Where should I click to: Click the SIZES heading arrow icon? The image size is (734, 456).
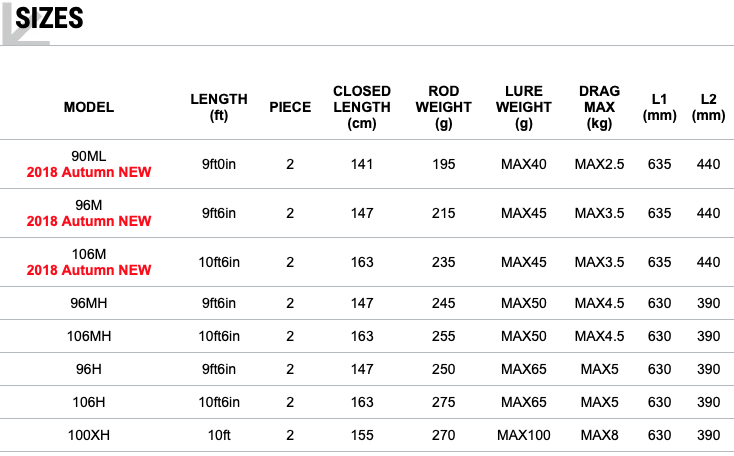point(23,26)
